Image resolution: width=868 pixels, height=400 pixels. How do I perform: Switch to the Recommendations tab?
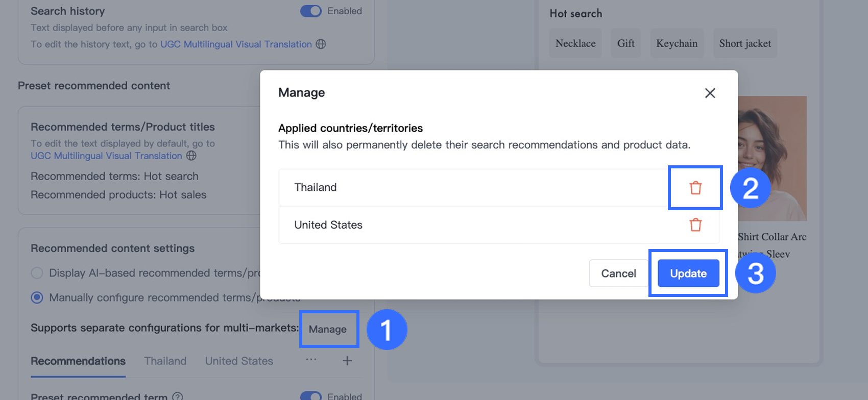(78, 361)
